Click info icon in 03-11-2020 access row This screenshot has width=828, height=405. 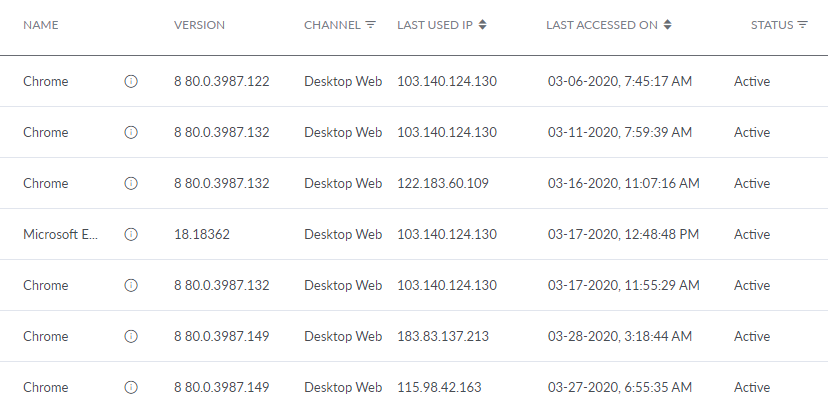coord(131,133)
